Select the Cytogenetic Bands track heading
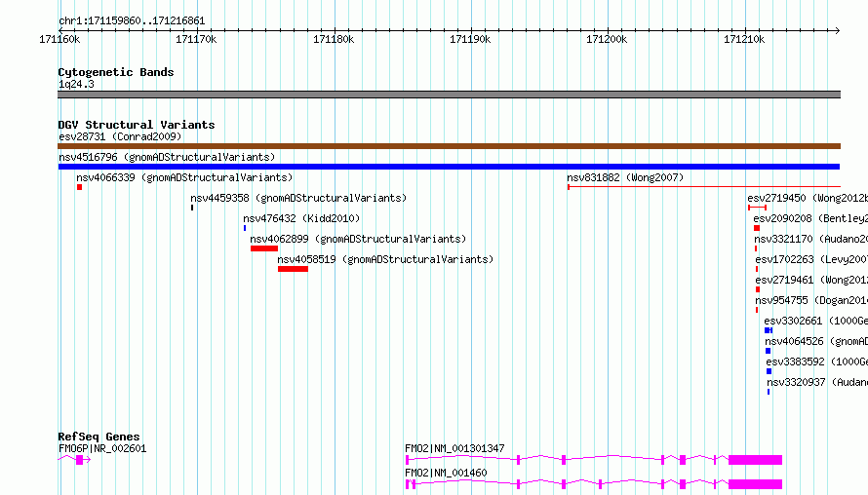 116,72
